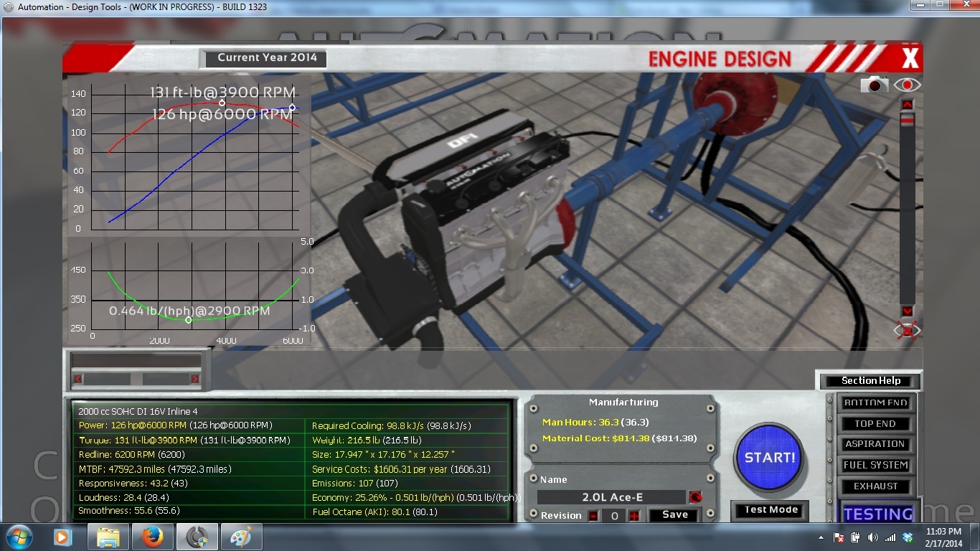Click the engine name field 2.0L Ace-E

tap(611, 497)
